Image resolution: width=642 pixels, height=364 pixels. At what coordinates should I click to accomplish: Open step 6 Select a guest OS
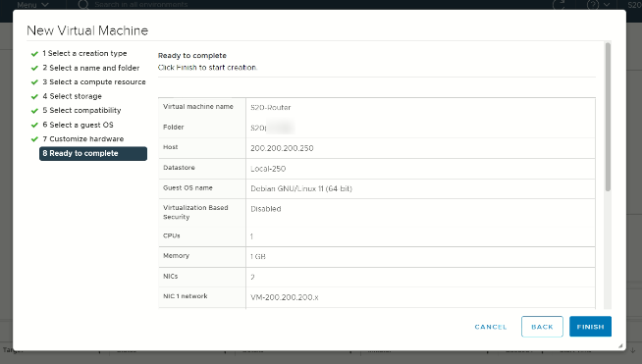78,125
